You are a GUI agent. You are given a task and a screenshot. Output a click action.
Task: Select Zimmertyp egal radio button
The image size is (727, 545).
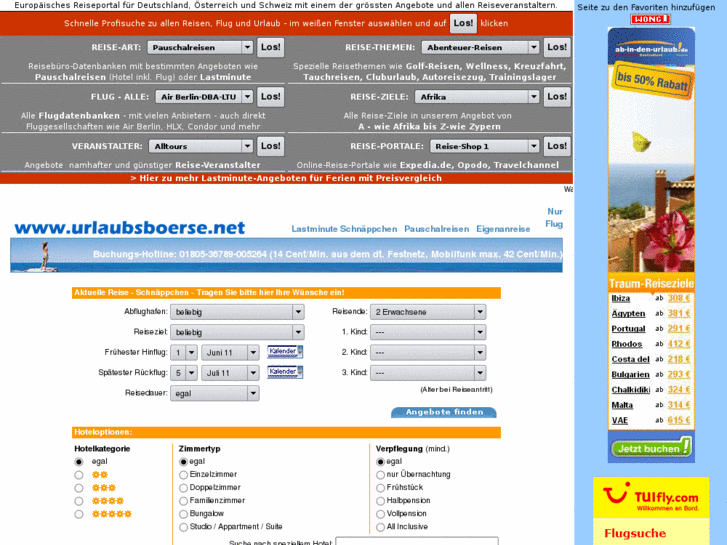click(184, 462)
